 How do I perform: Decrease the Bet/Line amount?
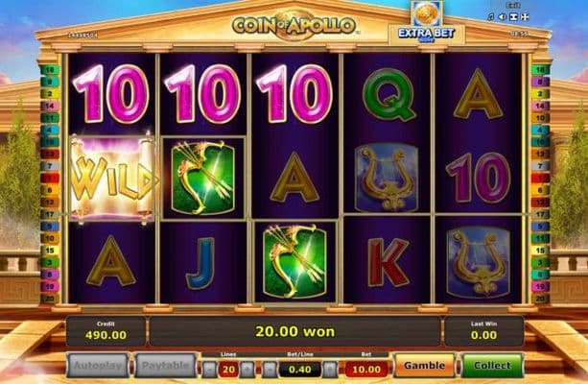coord(270,370)
